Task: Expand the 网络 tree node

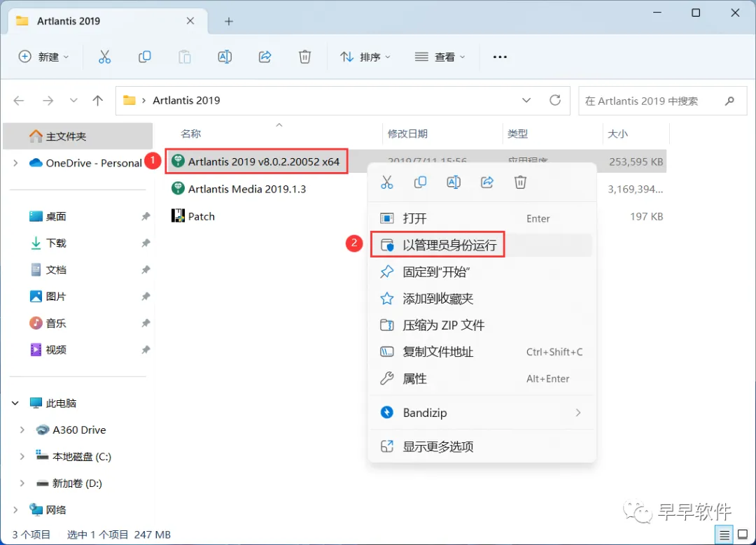Action: (x=15, y=510)
